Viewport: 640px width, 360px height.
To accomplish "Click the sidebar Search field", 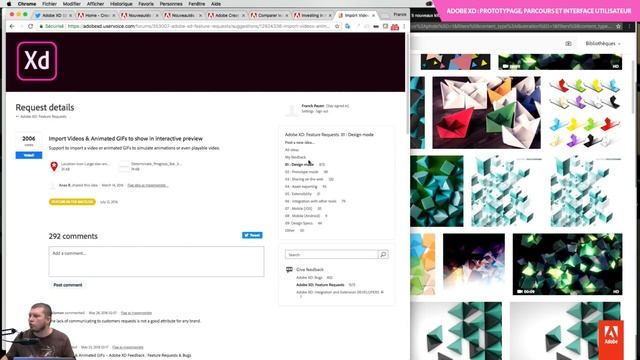I will 331,254.
